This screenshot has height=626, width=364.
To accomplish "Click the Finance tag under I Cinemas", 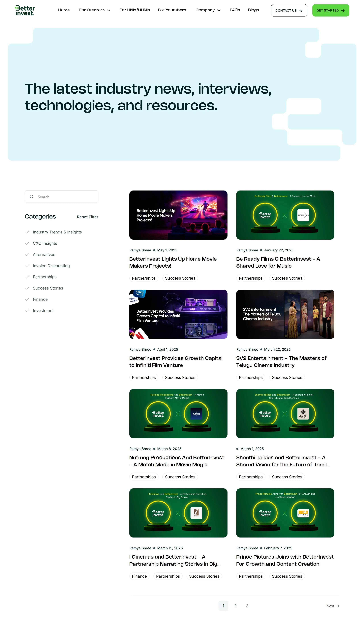I will [x=139, y=576].
